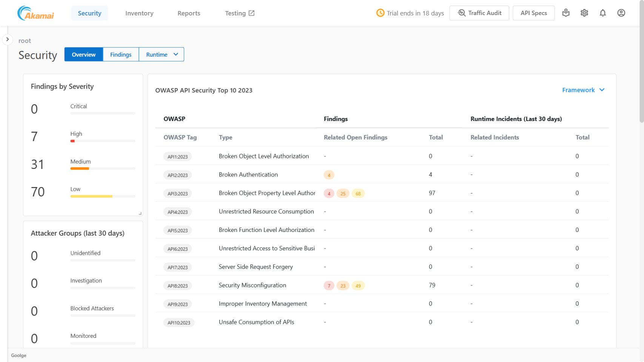Open the user account profile icon
Viewport: 644px width, 362px height.
tap(621, 13)
